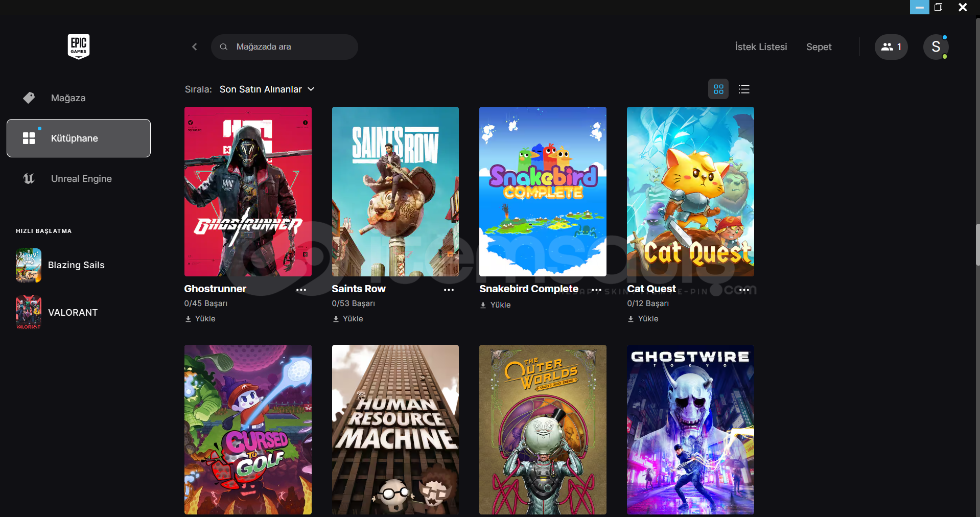Open Cat Quest three-dot options menu
This screenshot has width=980, height=517.
[x=744, y=290]
